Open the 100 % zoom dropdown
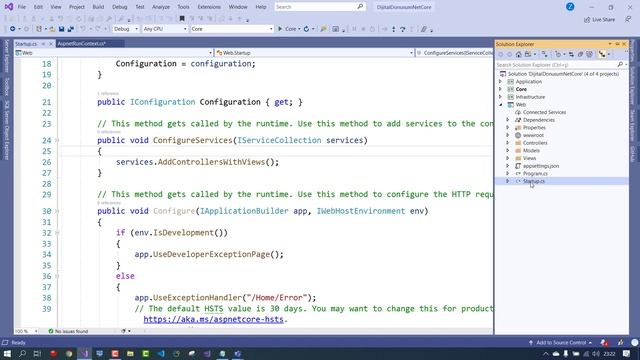This screenshot has width=640, height=360. pyautogui.click(x=27, y=331)
